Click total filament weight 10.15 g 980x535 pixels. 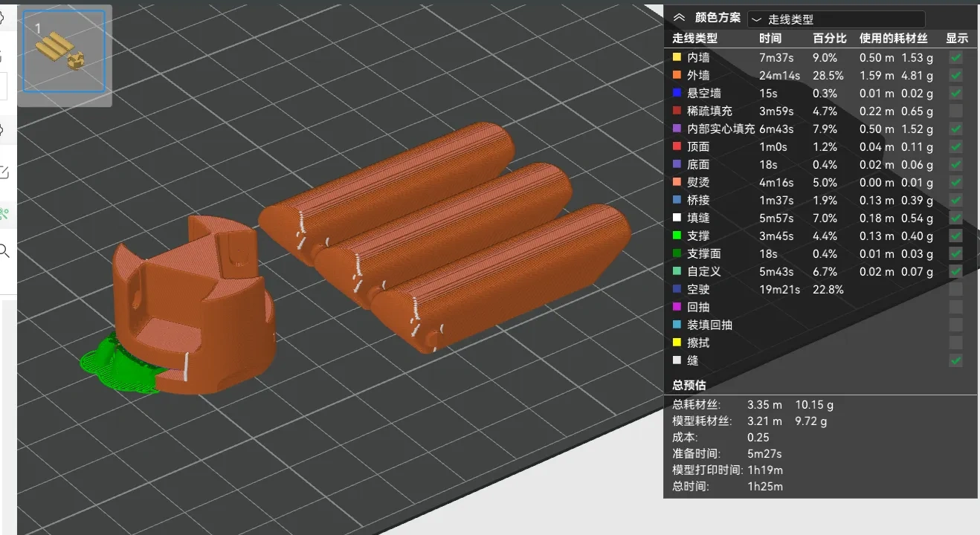click(x=814, y=405)
